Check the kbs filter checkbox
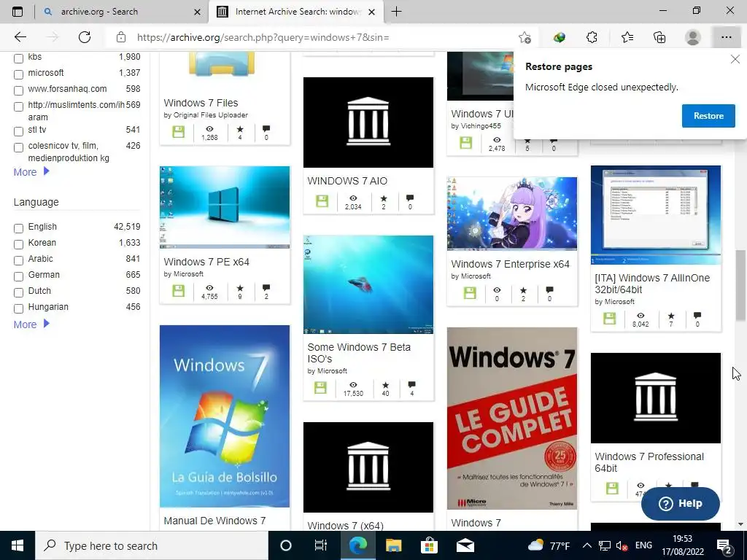 (x=18, y=58)
